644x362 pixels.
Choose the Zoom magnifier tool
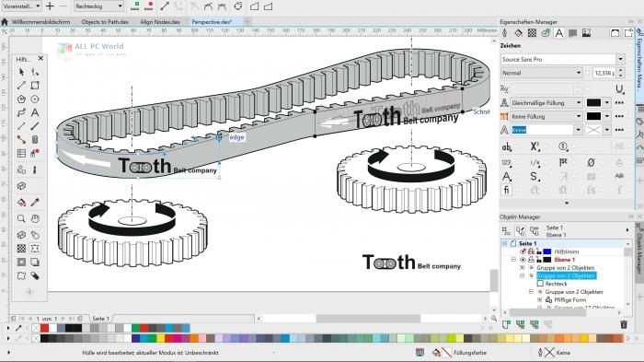(21, 219)
